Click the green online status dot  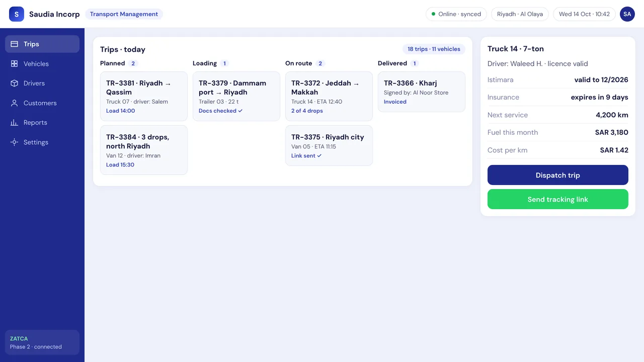coord(434,14)
